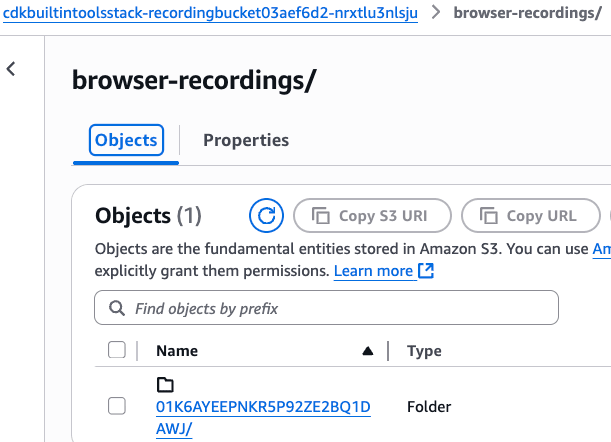Open the cdkbuiltintoolsstack recording bucket breadcrumb link
The image size is (611, 442).
(210, 13)
